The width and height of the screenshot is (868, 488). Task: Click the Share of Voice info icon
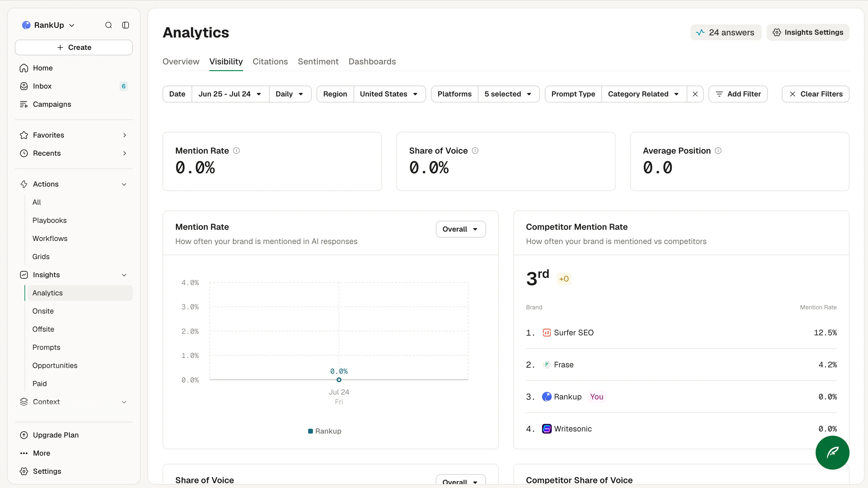pyautogui.click(x=475, y=151)
